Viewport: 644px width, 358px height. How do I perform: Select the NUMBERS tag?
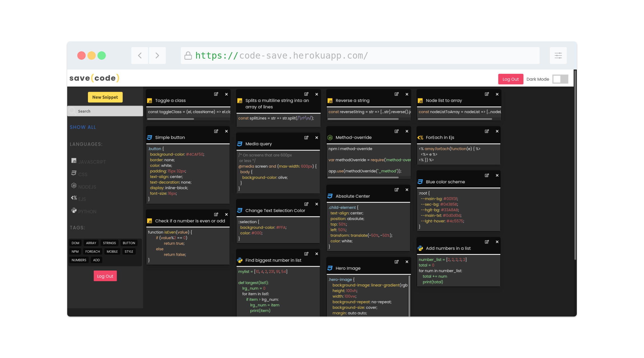pos(79,260)
